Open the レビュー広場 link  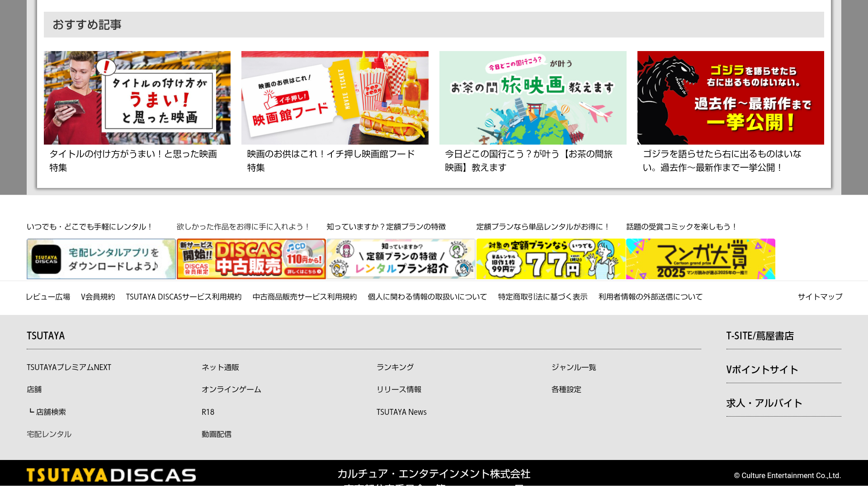pyautogui.click(x=48, y=297)
